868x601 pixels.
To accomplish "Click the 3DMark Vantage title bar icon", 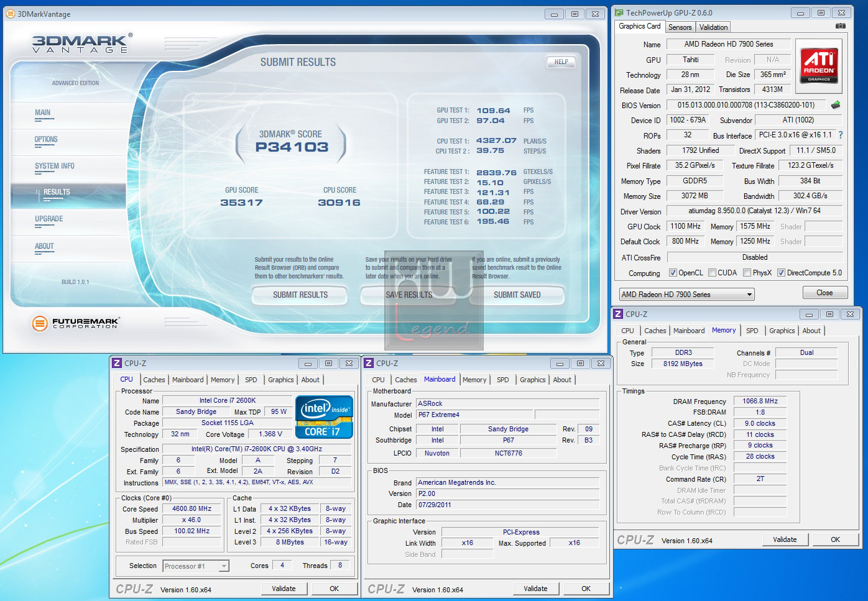I will click(x=11, y=14).
